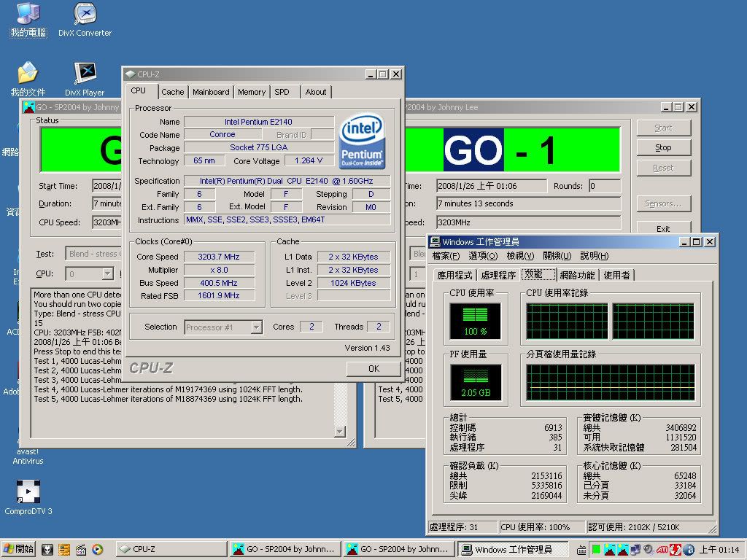
Task: Click the Multiplier value "x 8.0"
Action: (219, 270)
